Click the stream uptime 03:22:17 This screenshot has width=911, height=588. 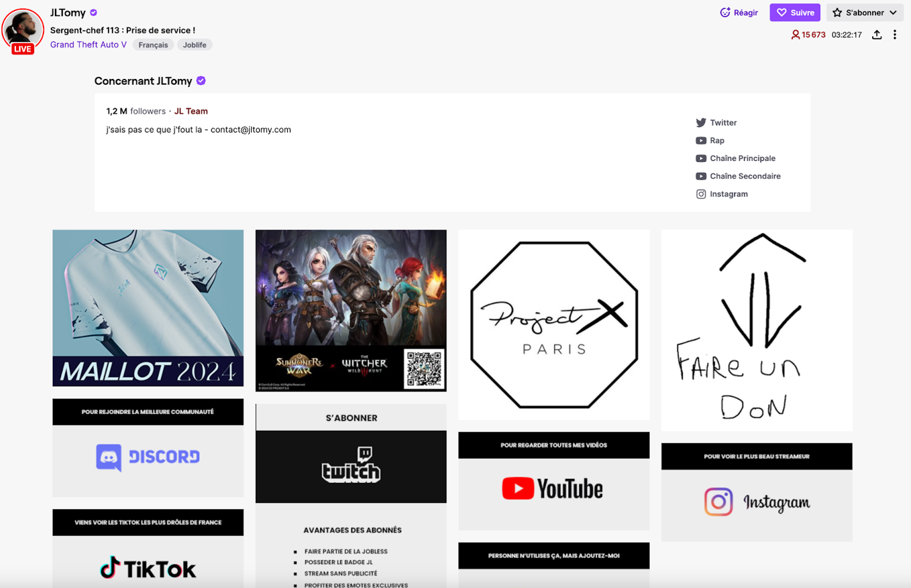click(x=846, y=35)
